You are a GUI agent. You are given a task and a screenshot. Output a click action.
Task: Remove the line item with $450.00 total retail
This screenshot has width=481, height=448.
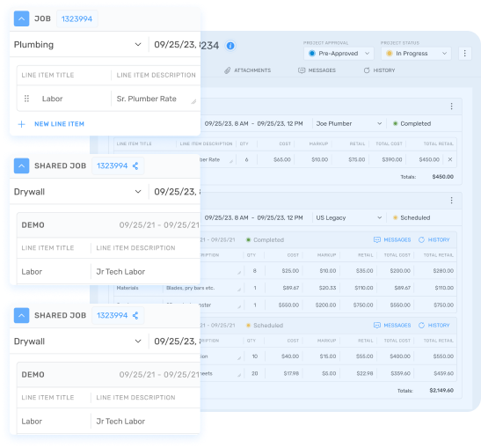point(450,159)
